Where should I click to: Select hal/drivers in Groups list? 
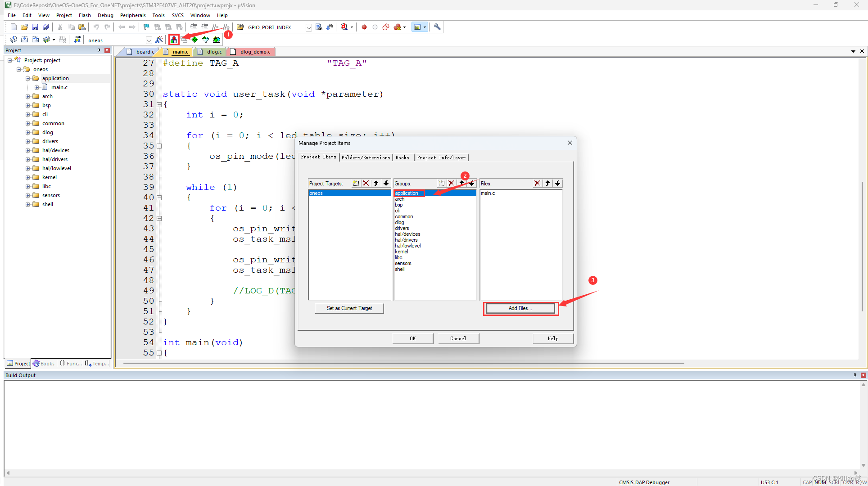(406, 240)
